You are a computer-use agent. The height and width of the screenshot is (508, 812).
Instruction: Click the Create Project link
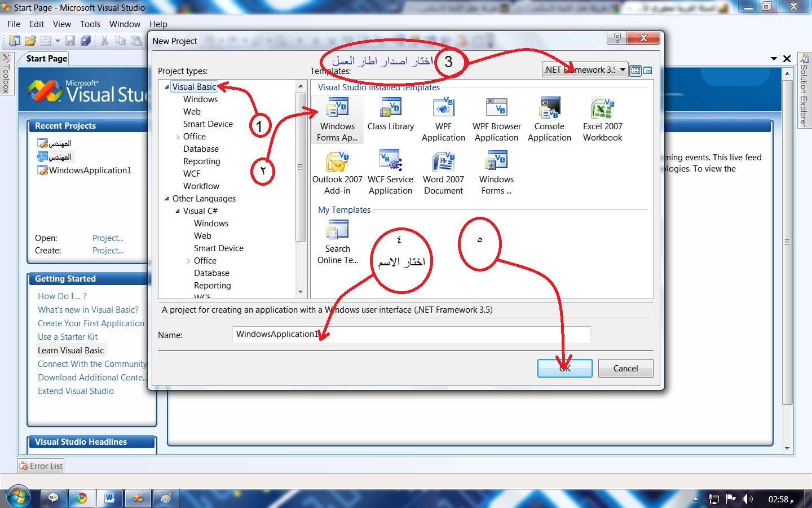click(108, 251)
